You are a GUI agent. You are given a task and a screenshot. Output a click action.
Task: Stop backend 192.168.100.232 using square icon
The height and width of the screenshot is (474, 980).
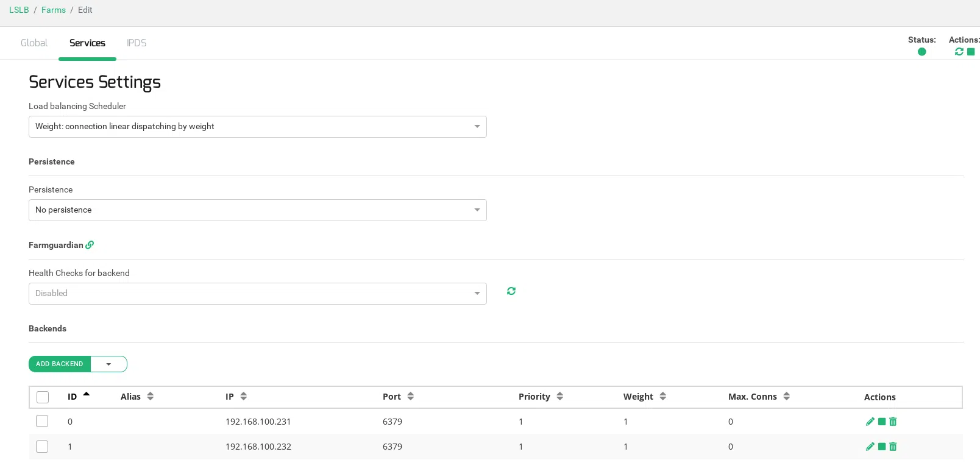[x=881, y=447]
